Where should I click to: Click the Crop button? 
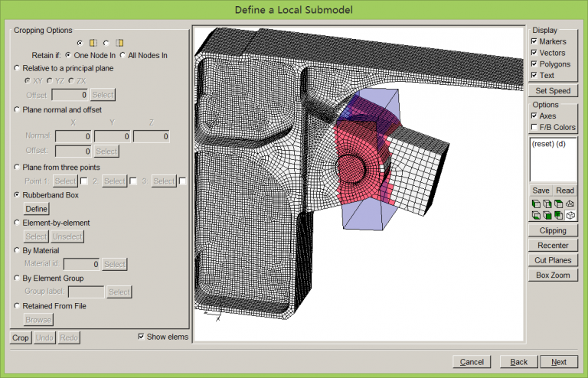21,337
